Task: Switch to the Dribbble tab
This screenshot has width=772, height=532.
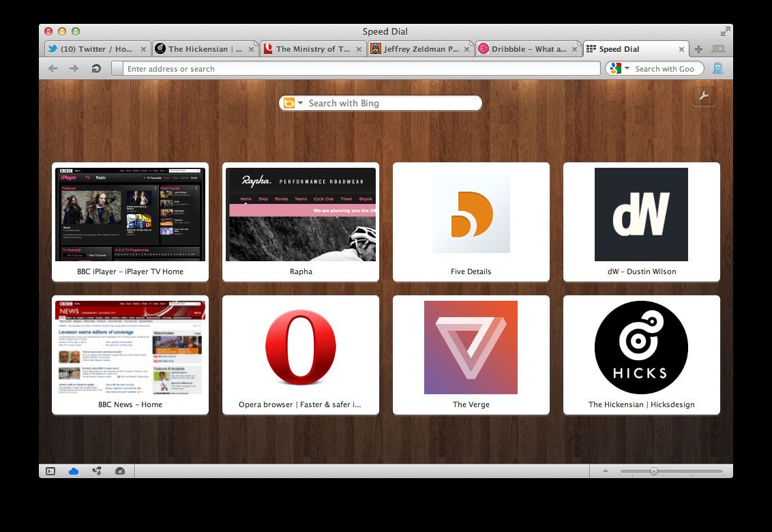Action: coord(524,48)
